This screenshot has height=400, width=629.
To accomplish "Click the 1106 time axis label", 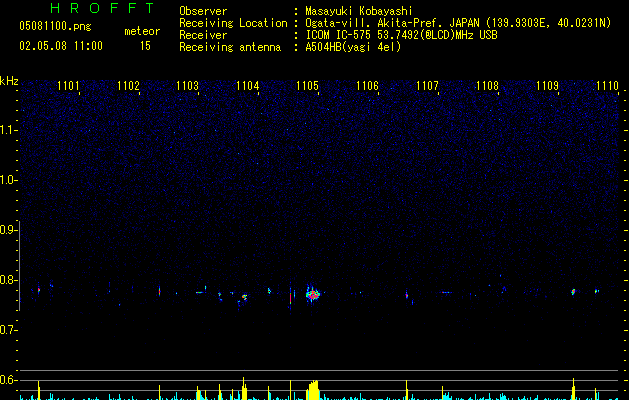I will (x=367, y=86).
